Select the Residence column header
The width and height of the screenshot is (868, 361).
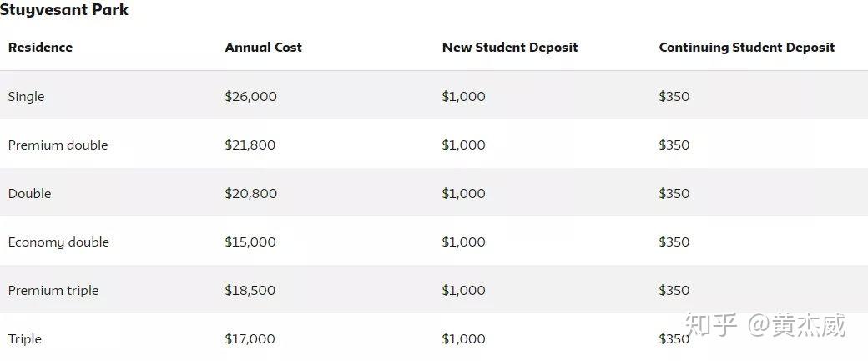[40, 48]
